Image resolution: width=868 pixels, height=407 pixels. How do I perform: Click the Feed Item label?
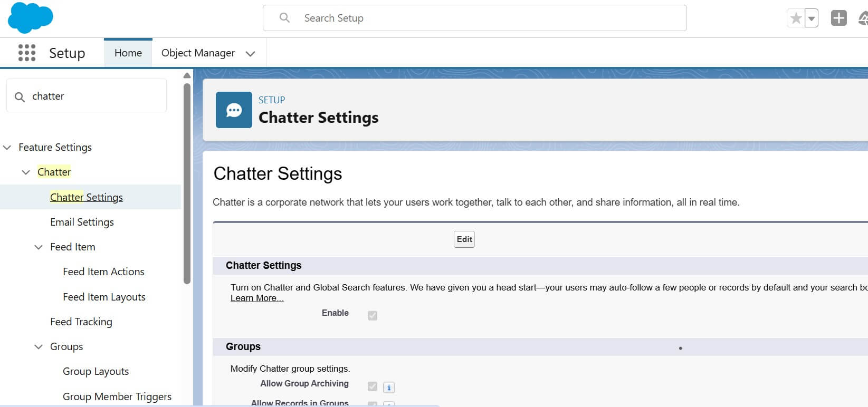pyautogui.click(x=73, y=247)
